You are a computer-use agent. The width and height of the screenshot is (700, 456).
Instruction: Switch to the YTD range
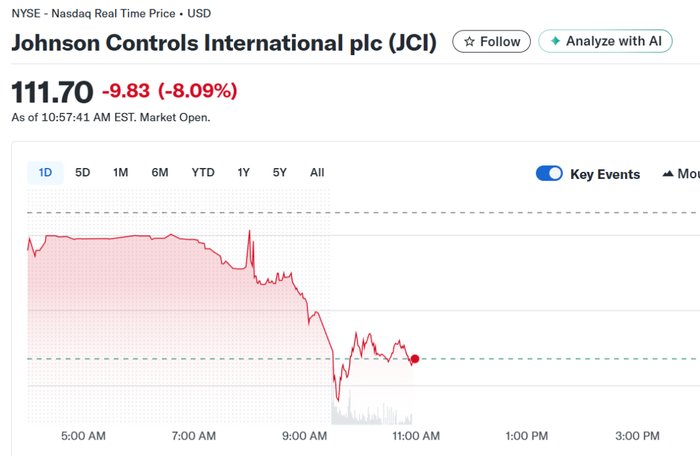[203, 172]
